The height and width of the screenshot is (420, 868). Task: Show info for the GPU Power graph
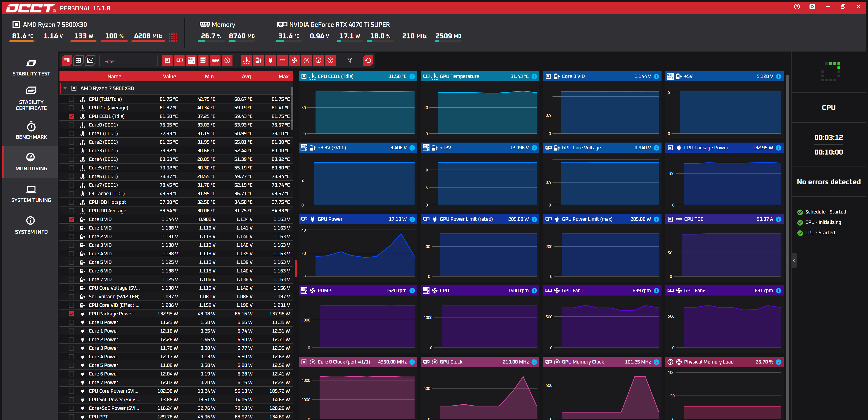(412, 219)
